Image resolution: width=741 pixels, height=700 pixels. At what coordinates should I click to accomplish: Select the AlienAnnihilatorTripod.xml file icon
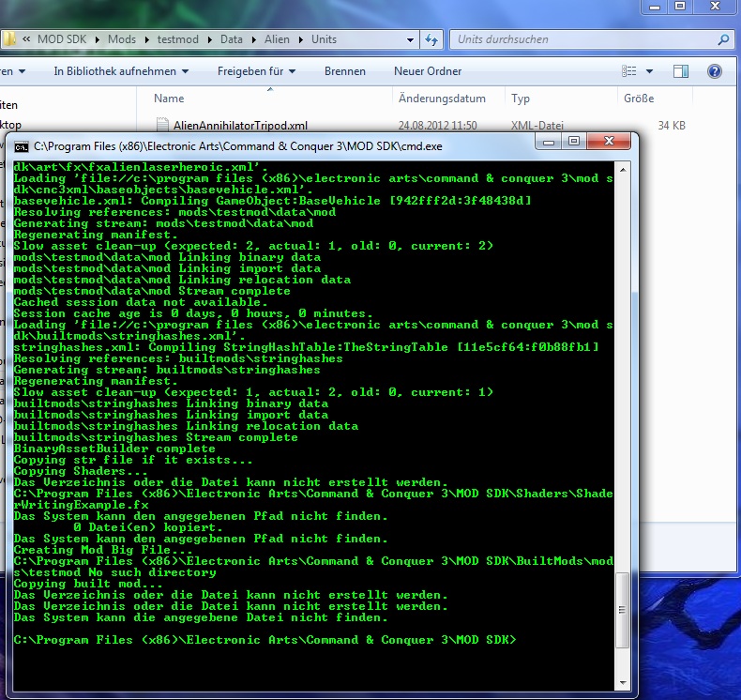pos(163,125)
